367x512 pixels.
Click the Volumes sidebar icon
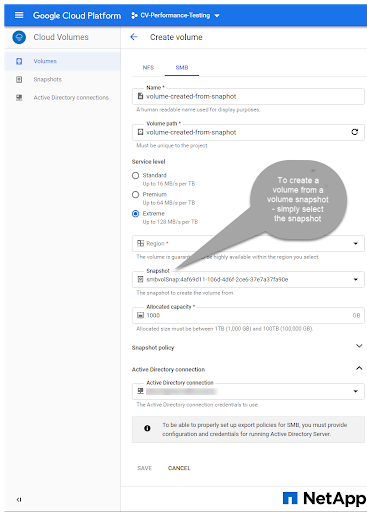coord(19,61)
